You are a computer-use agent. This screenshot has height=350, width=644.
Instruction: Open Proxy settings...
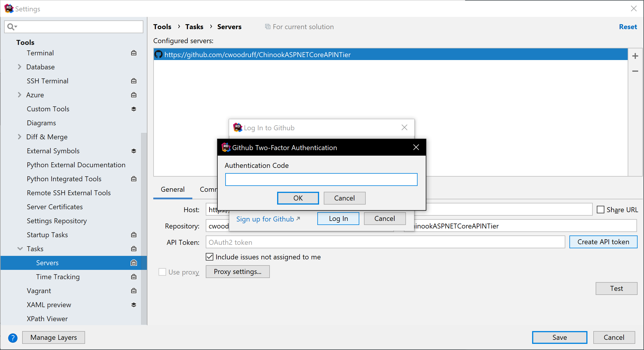click(x=237, y=272)
